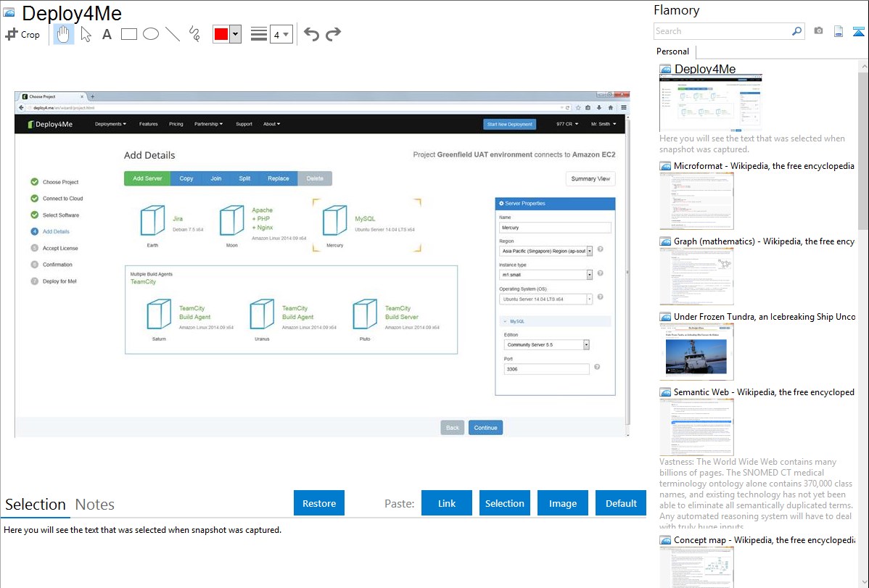Choose the straight line tool
Image resolution: width=869 pixels, height=588 pixels.
tap(173, 34)
